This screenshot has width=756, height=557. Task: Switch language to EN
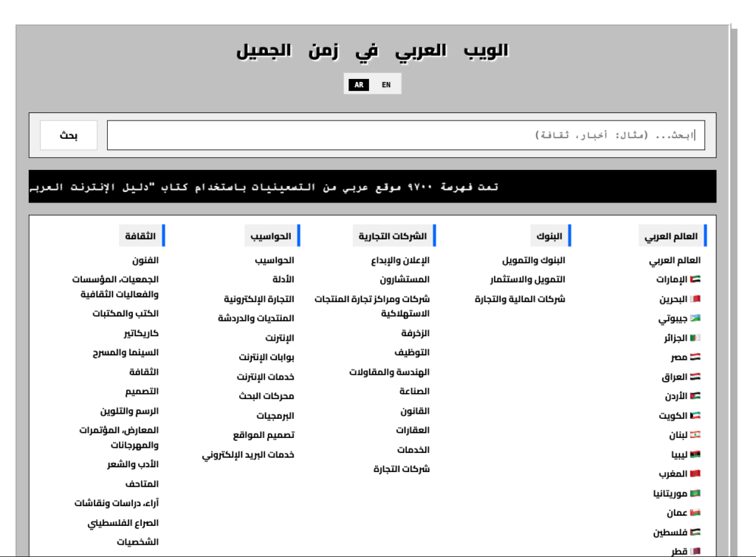click(386, 85)
